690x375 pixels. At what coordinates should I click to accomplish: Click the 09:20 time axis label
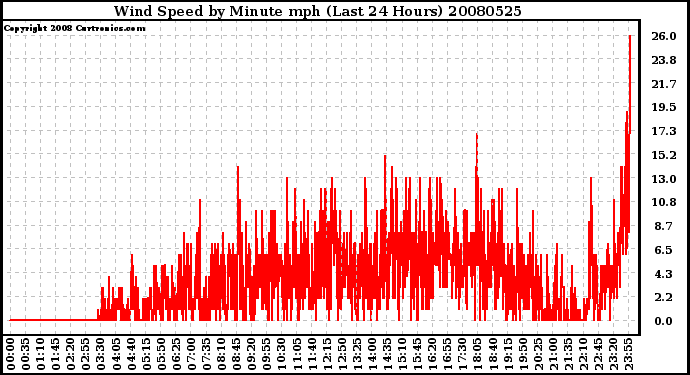(x=252, y=354)
